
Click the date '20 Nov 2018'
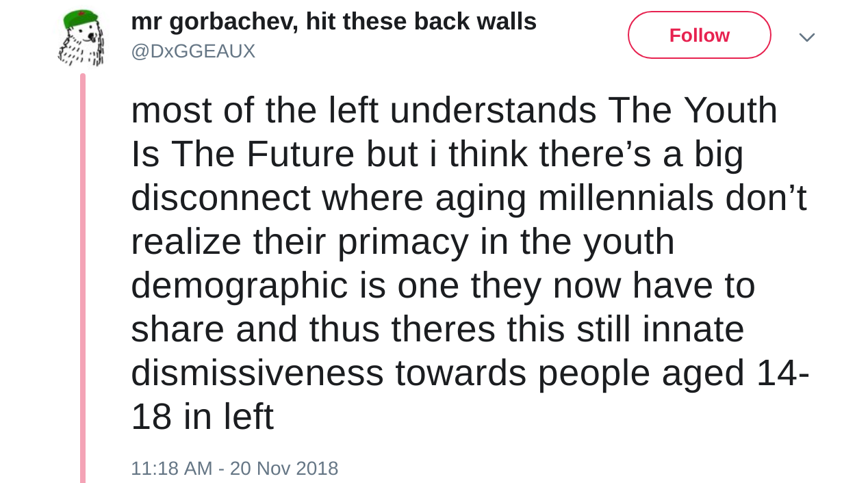click(284, 469)
